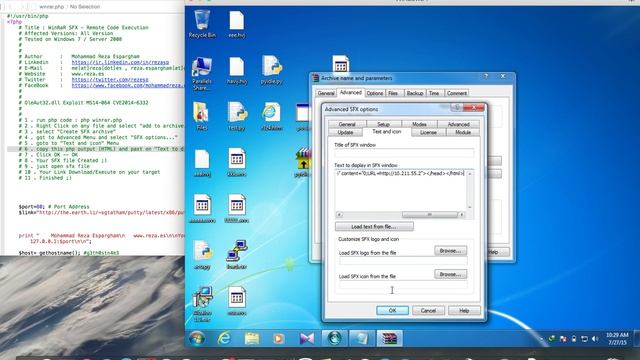Click the left scroll arrow of text box
The height and width of the screenshot is (360, 640).
pyautogui.click(x=339, y=214)
